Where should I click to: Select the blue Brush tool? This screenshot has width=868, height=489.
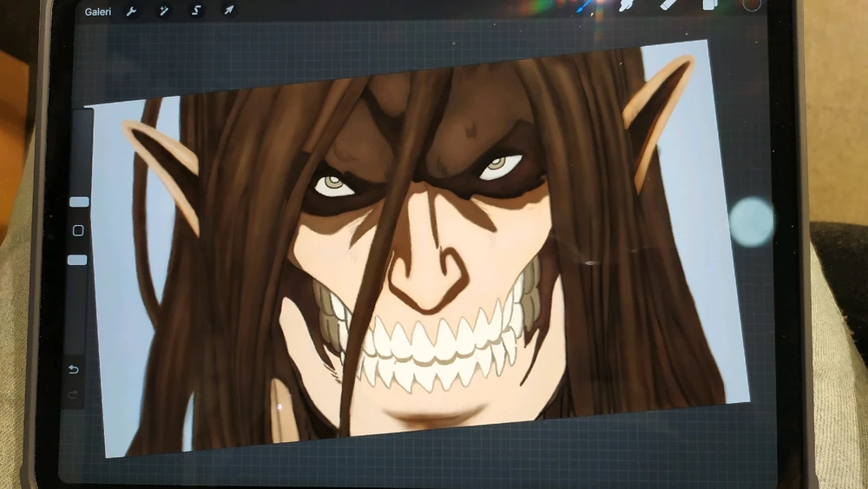point(584,7)
